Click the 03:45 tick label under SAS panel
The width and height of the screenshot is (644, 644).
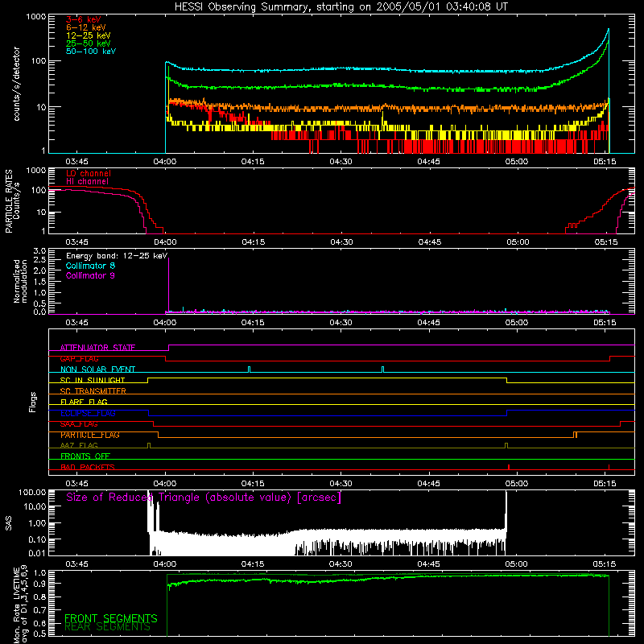pos(76,564)
